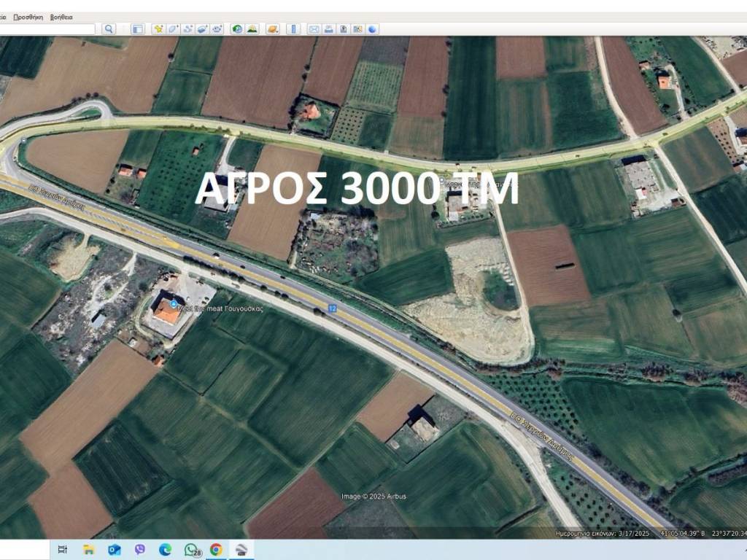Open the Βοήθεια menu
The width and height of the screenshot is (747, 560).
point(61,16)
